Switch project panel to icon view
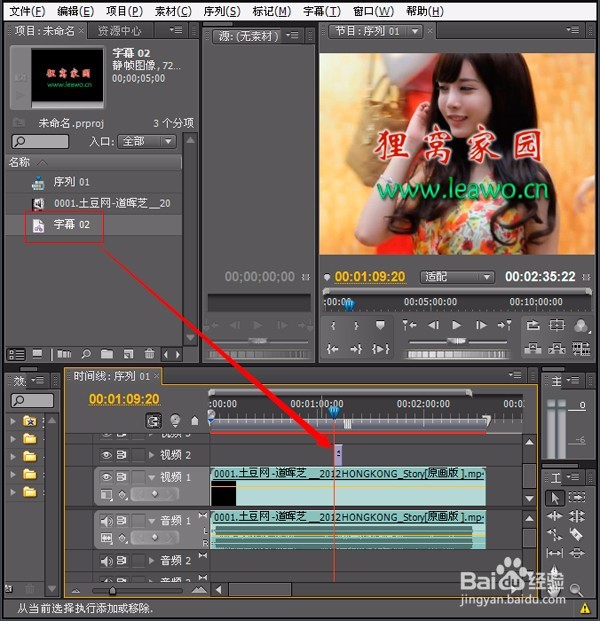Image resolution: width=600 pixels, height=621 pixels. 37,354
